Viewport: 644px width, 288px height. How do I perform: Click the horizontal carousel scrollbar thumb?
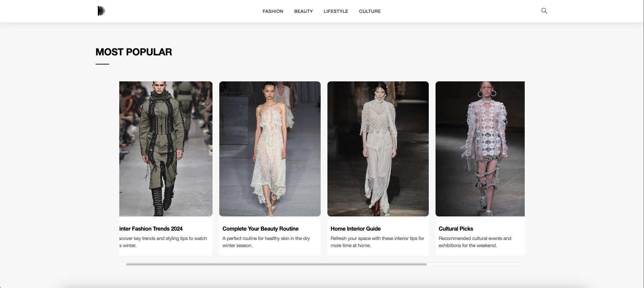[276, 264]
